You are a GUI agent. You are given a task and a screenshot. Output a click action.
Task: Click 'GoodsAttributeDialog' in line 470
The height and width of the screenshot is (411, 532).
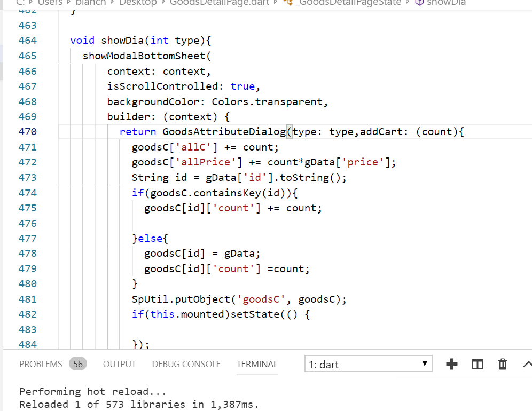tap(224, 132)
